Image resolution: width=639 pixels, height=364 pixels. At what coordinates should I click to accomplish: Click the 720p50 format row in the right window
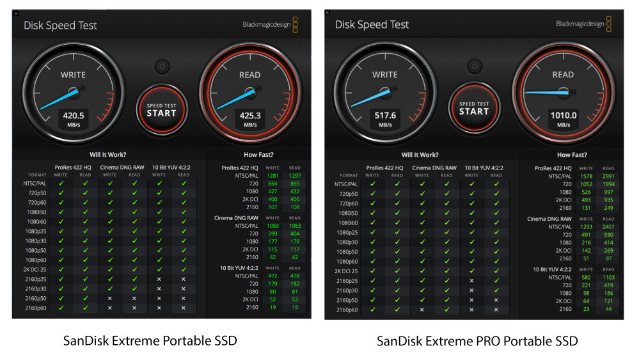tap(422, 194)
